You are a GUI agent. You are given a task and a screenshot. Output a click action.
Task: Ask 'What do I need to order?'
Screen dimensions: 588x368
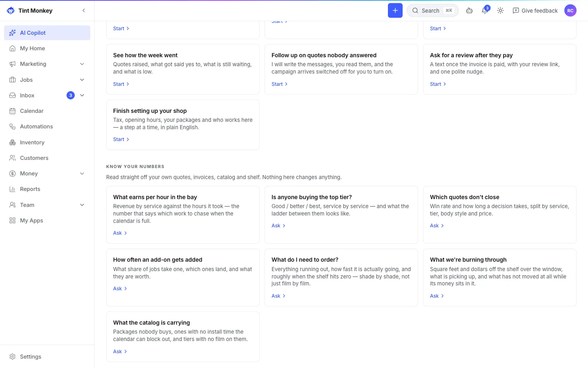(278, 296)
